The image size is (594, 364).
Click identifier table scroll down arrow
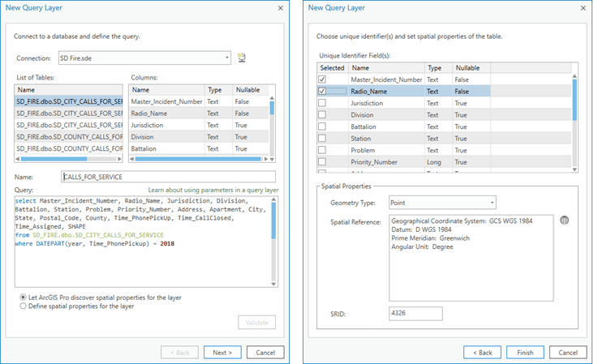tap(575, 169)
